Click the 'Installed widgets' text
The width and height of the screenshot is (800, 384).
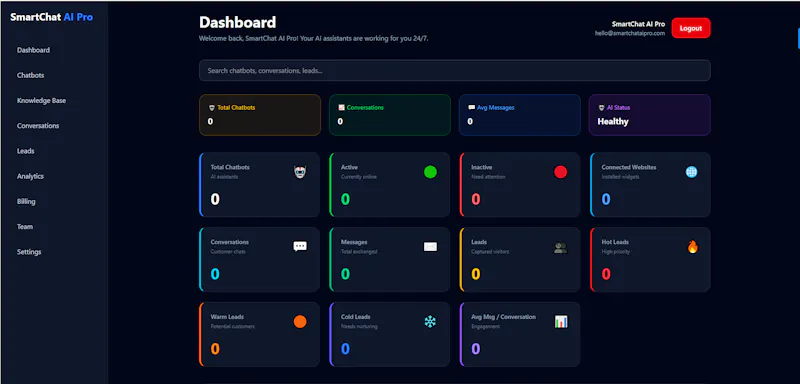[620, 177]
